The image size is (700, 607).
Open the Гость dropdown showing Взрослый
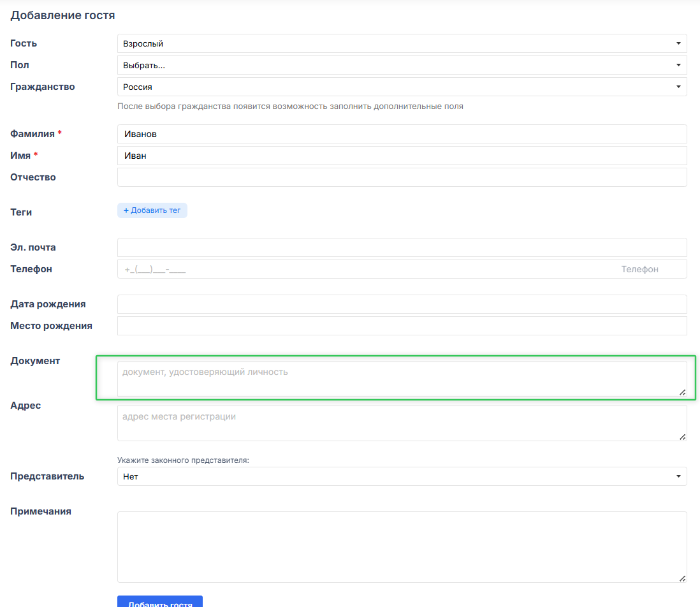click(402, 43)
